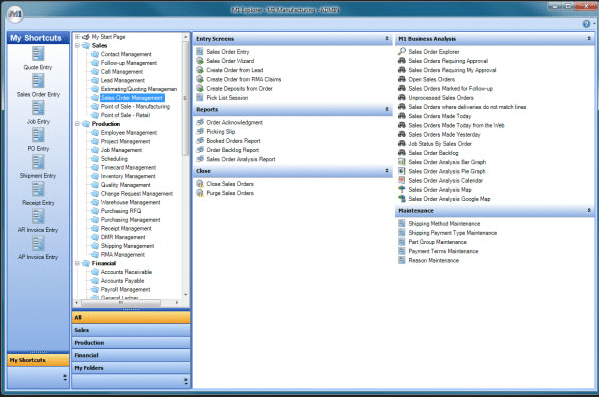Open Sales Orders Requiring Approval link
The image size is (599, 397).
coord(448,61)
